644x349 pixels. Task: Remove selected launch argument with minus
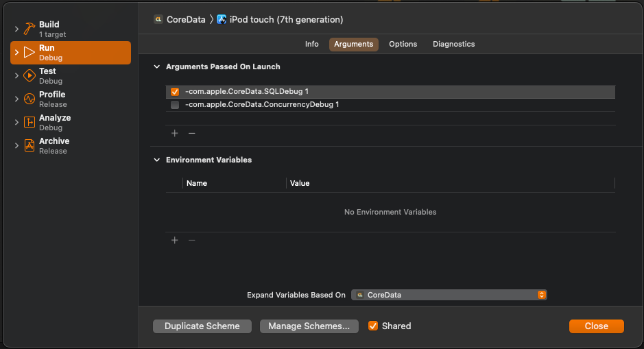[x=192, y=133]
